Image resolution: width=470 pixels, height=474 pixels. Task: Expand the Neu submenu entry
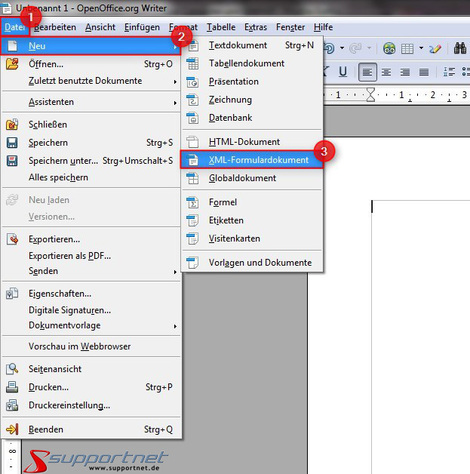click(x=91, y=46)
